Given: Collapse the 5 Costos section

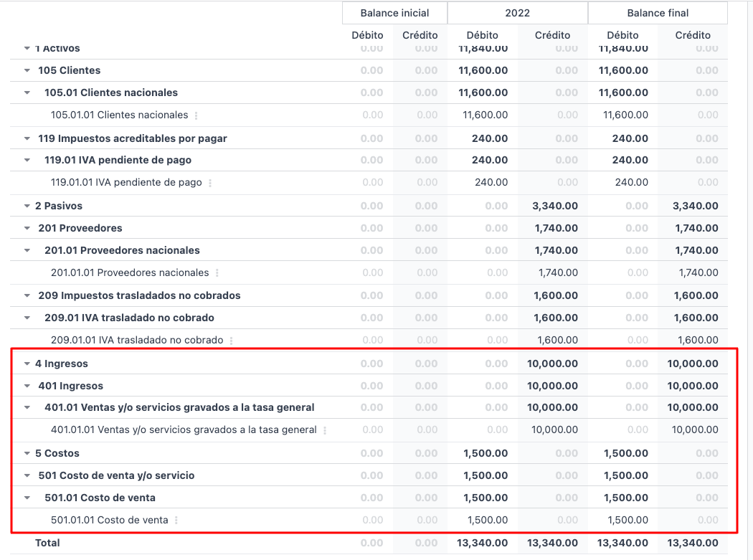Looking at the screenshot, I should point(27,454).
